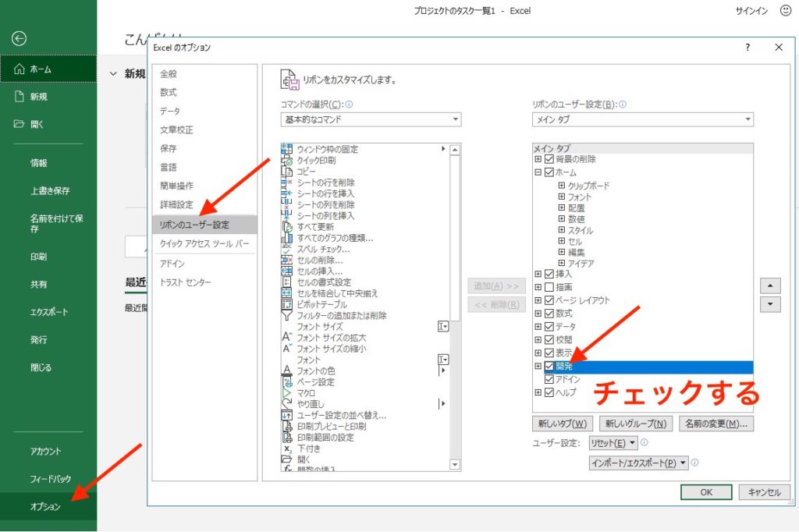Confirm the dialog with the OK button

click(x=706, y=492)
